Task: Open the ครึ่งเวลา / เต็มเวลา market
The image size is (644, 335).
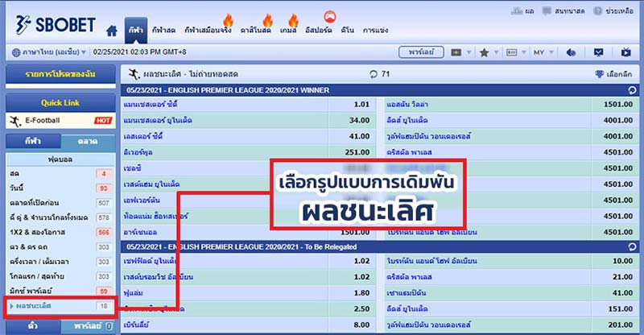Action: tap(61, 262)
